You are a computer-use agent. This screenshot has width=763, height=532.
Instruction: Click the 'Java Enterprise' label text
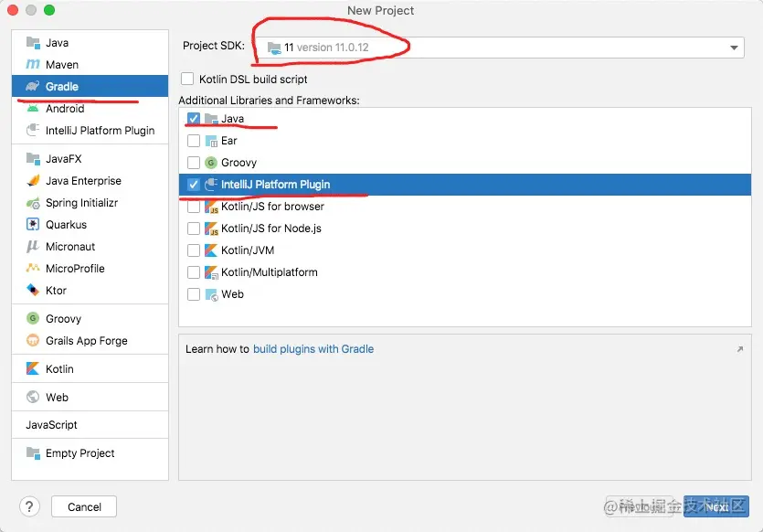pos(84,181)
